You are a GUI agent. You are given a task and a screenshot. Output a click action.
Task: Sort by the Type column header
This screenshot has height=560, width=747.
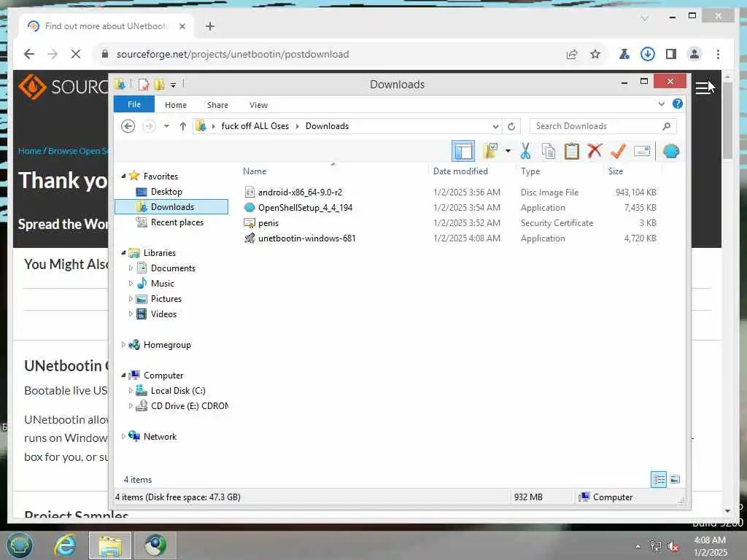(x=530, y=171)
